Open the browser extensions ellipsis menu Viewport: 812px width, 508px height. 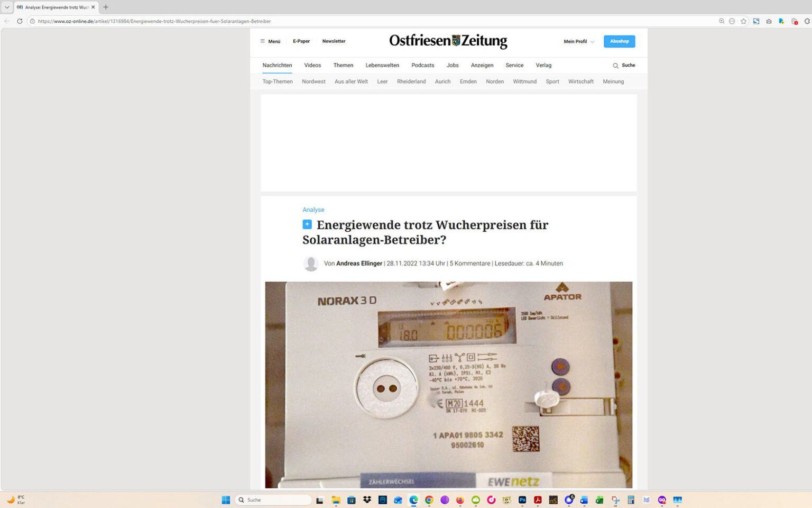tap(732, 21)
